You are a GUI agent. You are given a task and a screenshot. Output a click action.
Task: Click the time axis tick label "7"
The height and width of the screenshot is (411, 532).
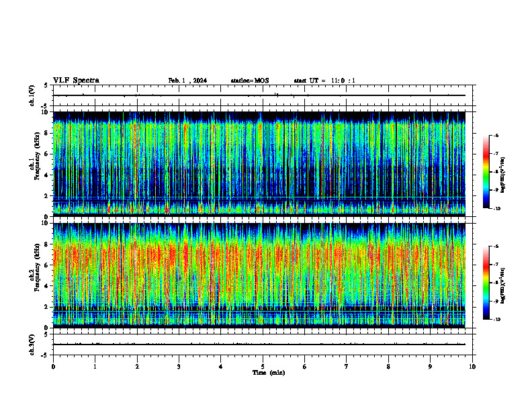347,367
